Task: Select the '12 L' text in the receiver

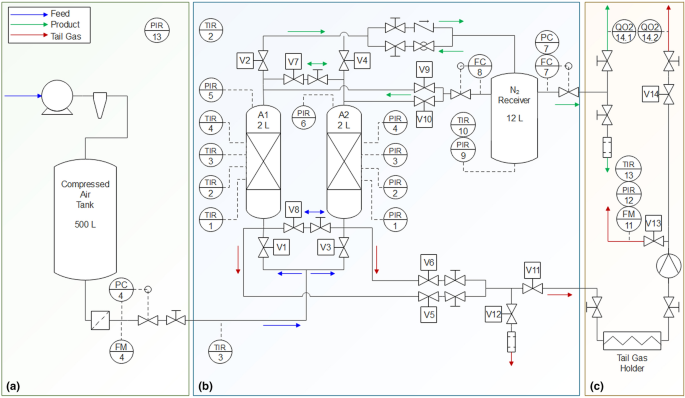Action: (x=515, y=118)
